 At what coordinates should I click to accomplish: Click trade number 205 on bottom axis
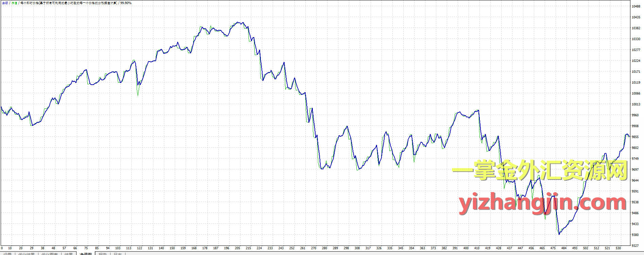tap(237, 248)
